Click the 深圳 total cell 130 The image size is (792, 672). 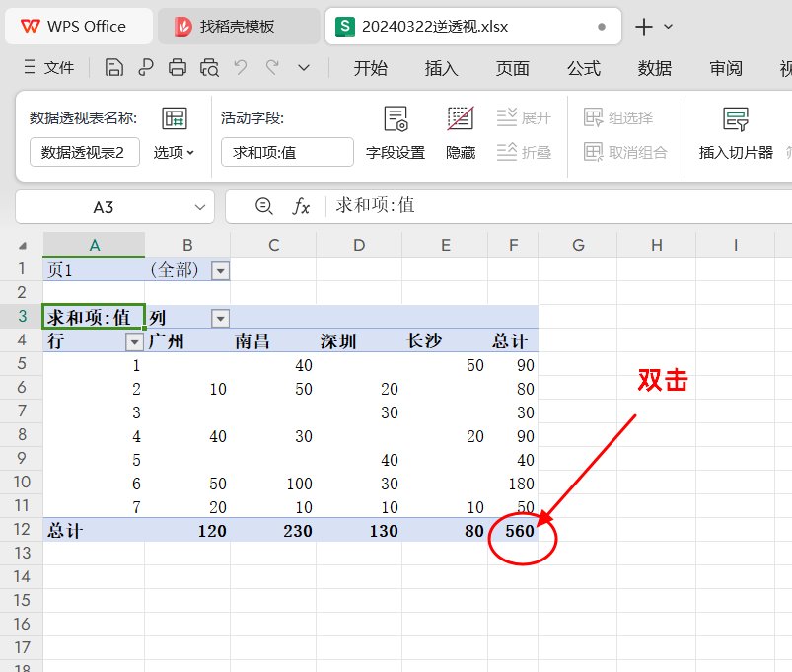coord(359,531)
